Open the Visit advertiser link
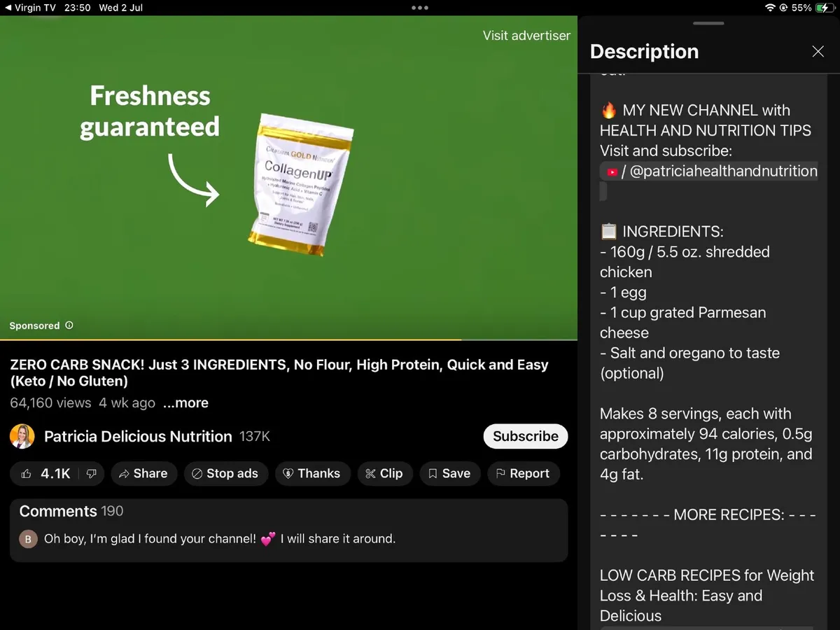Image resolution: width=840 pixels, height=630 pixels. pyautogui.click(x=526, y=36)
